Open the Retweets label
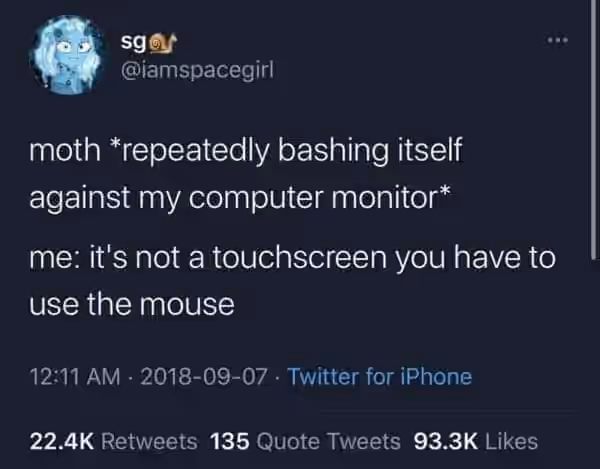Viewport: 600px width, 469px height. (x=150, y=441)
